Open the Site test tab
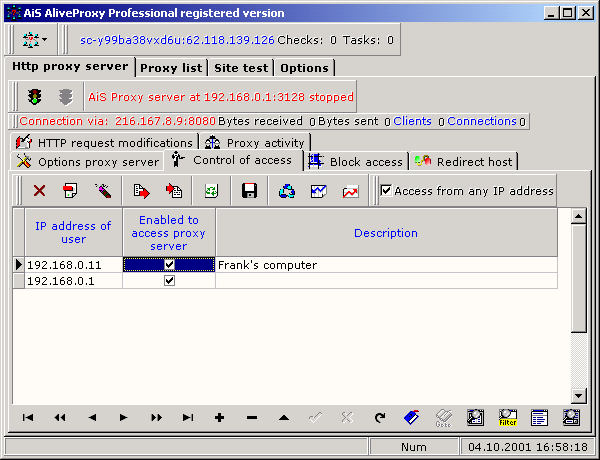600x460 pixels. tap(241, 68)
